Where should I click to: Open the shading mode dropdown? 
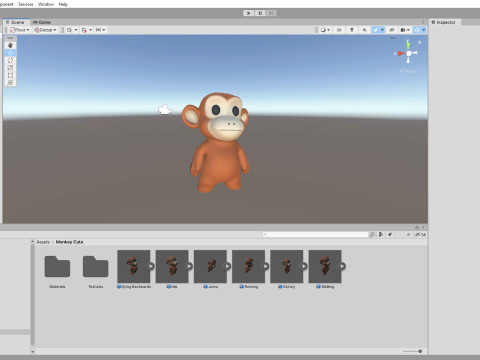(x=325, y=30)
